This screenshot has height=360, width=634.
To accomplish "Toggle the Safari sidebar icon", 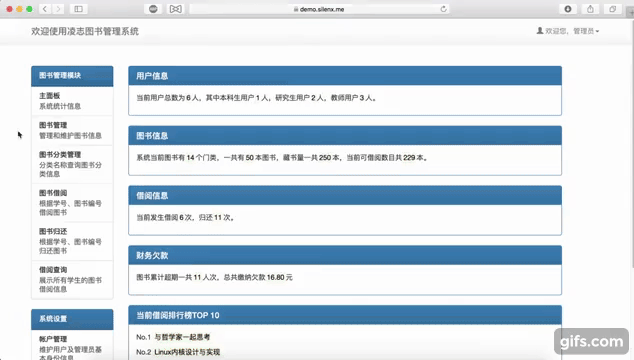I will point(78,9).
